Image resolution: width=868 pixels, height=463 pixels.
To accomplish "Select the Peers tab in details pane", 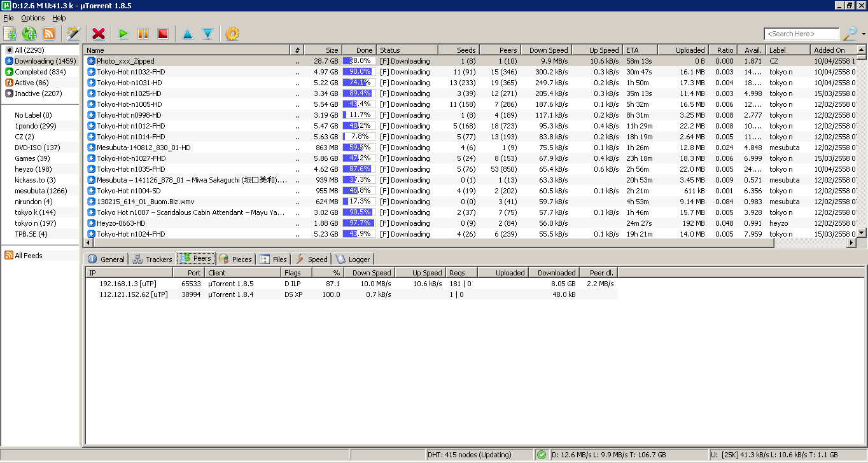I will (196, 258).
